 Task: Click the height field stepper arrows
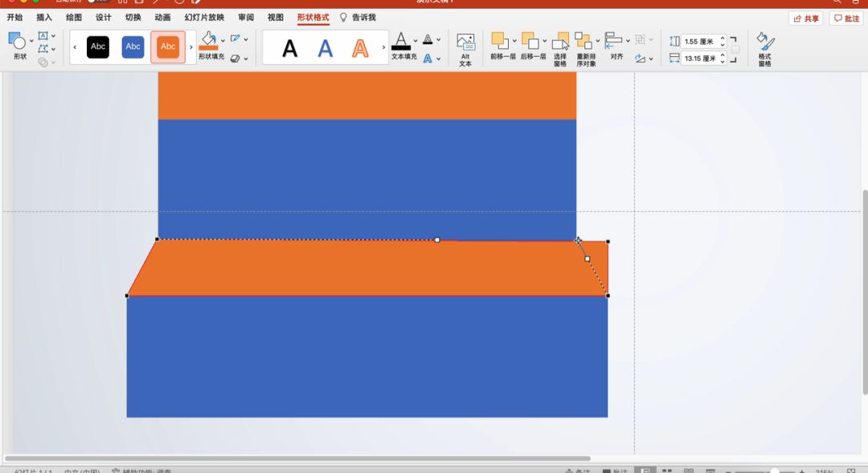[x=723, y=42]
